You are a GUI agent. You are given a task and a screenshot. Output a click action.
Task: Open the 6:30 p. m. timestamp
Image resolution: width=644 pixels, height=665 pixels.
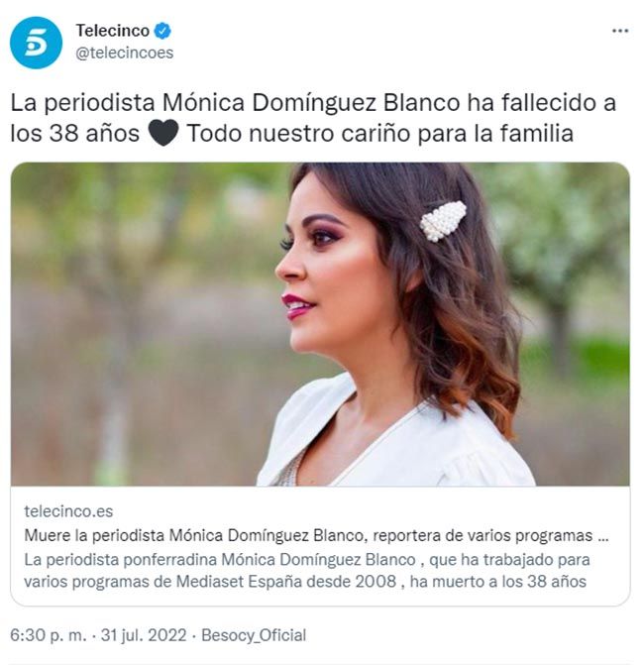click(x=49, y=635)
